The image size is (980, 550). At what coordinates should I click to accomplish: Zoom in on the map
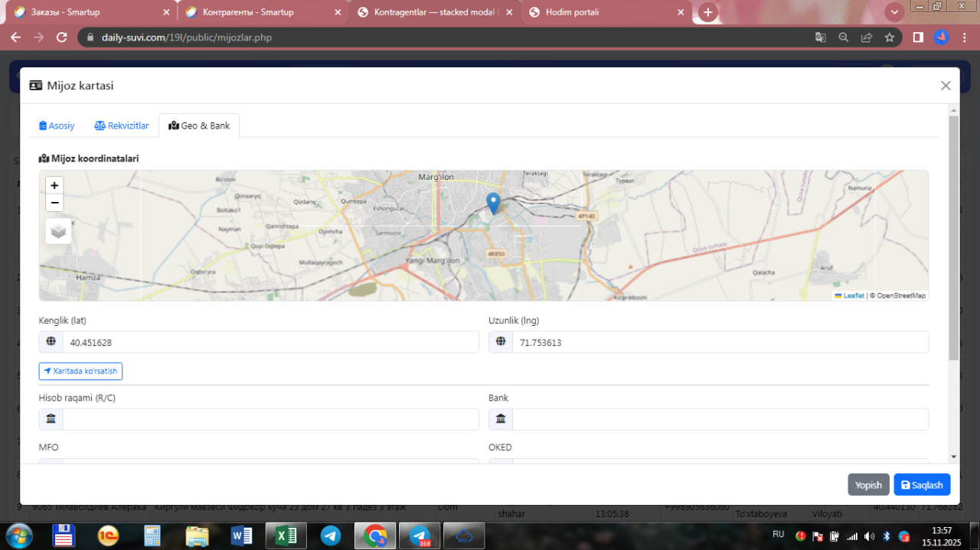pyautogui.click(x=54, y=185)
